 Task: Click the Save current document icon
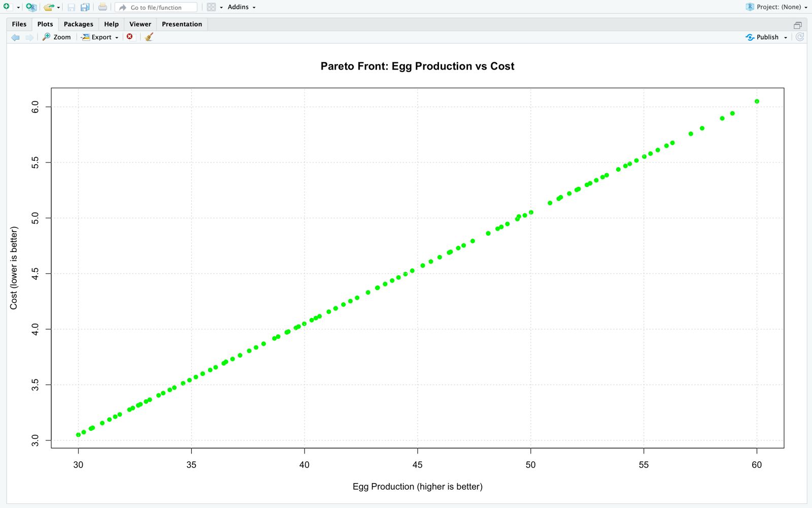[x=72, y=7]
